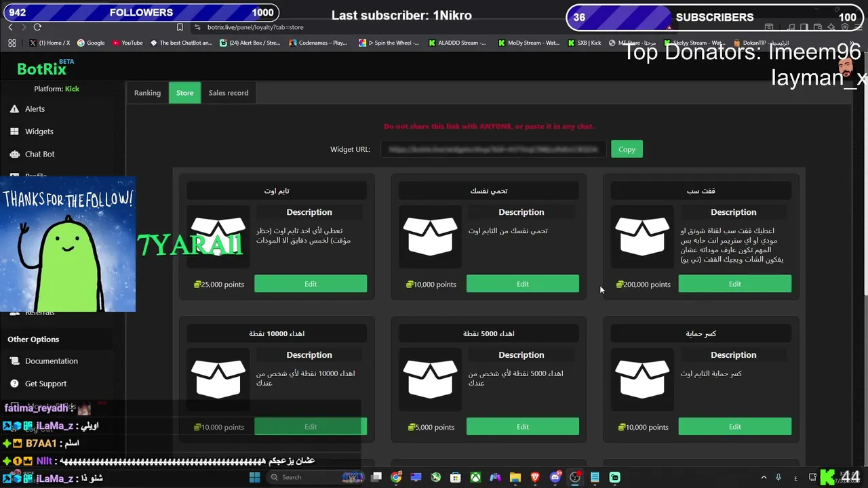The height and width of the screenshot is (488, 868).
Task: Open the Alerts section in the sidebar
Action: tap(35, 108)
